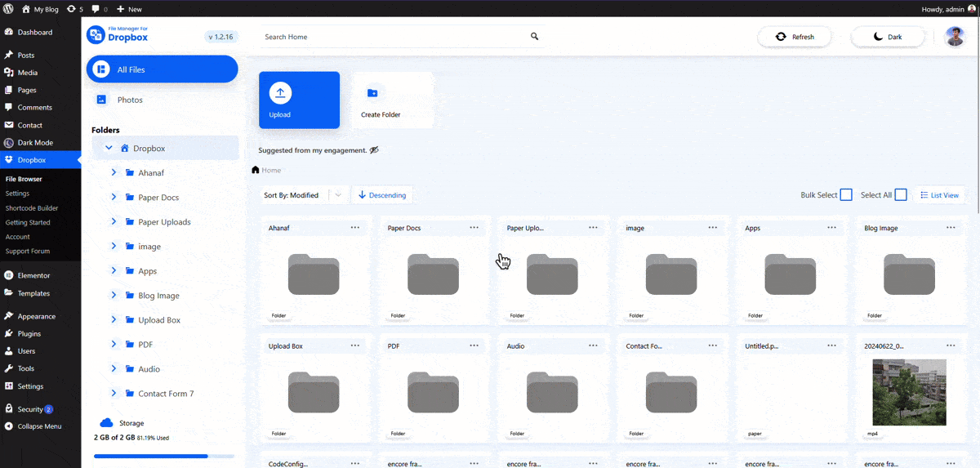980x468 pixels.
Task: Click the search magnifier icon
Action: point(534,37)
